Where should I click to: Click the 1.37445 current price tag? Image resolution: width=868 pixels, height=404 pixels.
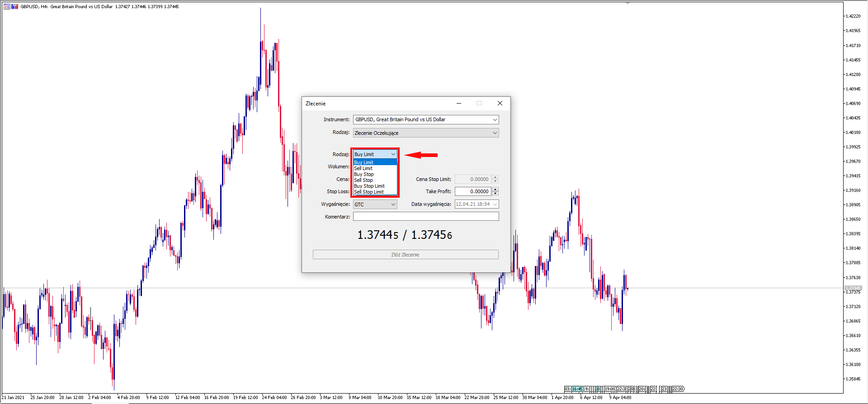click(854, 288)
